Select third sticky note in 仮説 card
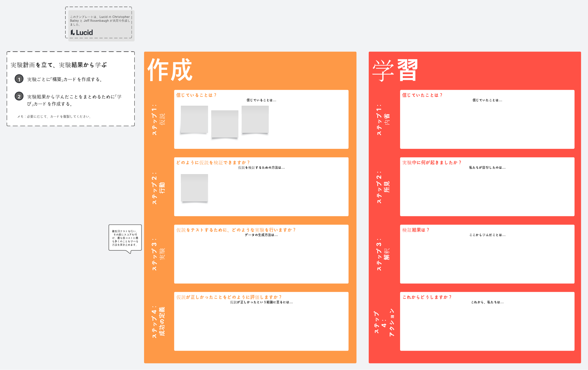 [x=255, y=119]
